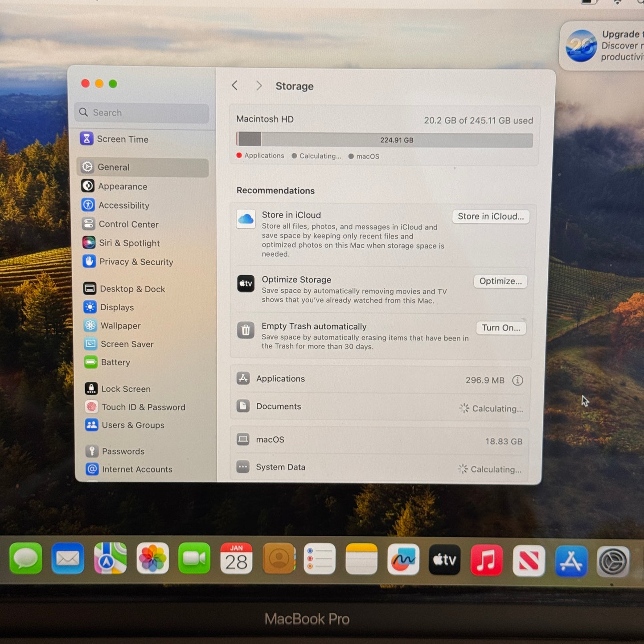
Task: Select Screen Saver in sidebar
Action: click(x=142, y=344)
